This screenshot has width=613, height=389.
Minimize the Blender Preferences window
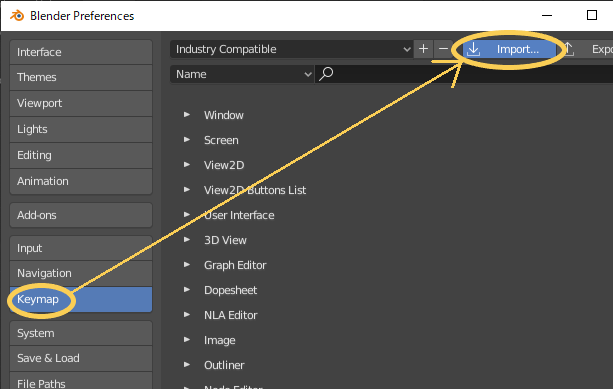(x=547, y=15)
